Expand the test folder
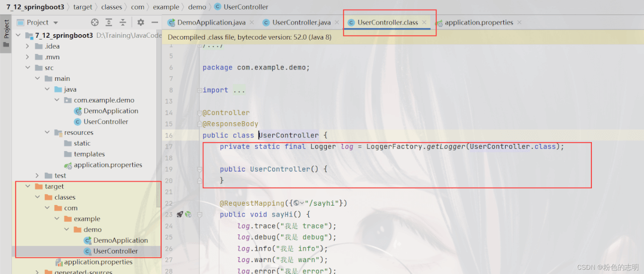 [x=37, y=176]
